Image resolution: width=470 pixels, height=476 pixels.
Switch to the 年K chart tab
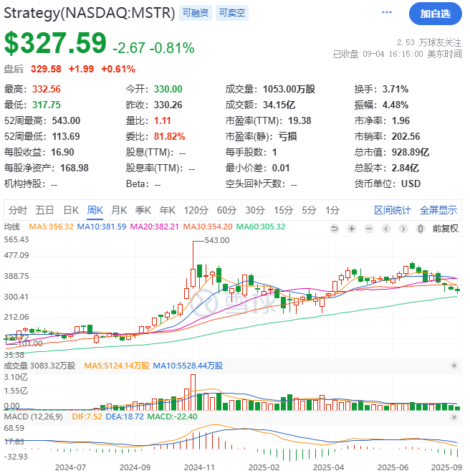[x=167, y=210]
